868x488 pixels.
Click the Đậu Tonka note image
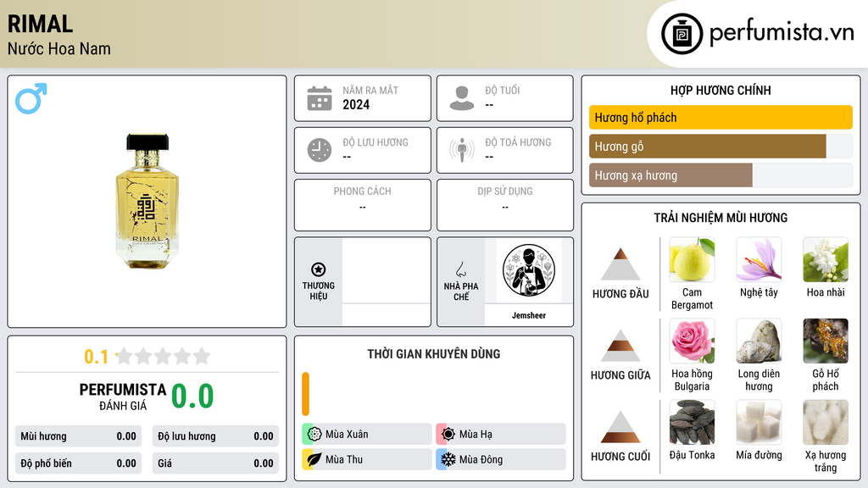click(x=692, y=422)
